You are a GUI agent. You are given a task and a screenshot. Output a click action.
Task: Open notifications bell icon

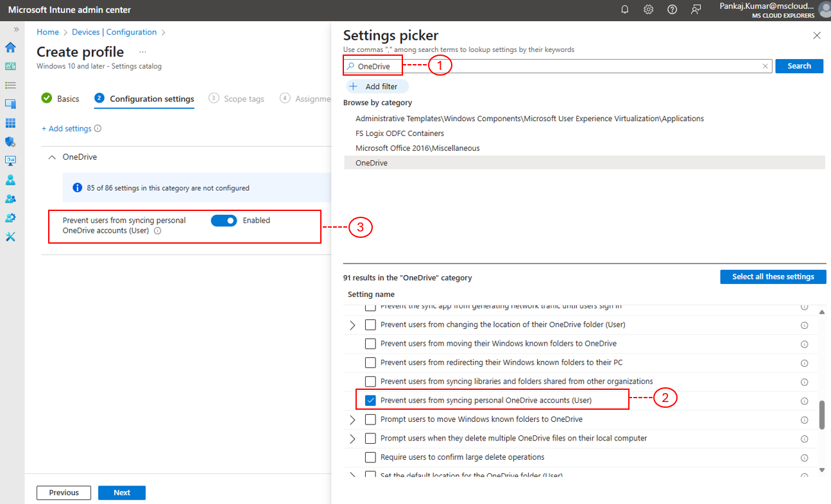pos(624,10)
